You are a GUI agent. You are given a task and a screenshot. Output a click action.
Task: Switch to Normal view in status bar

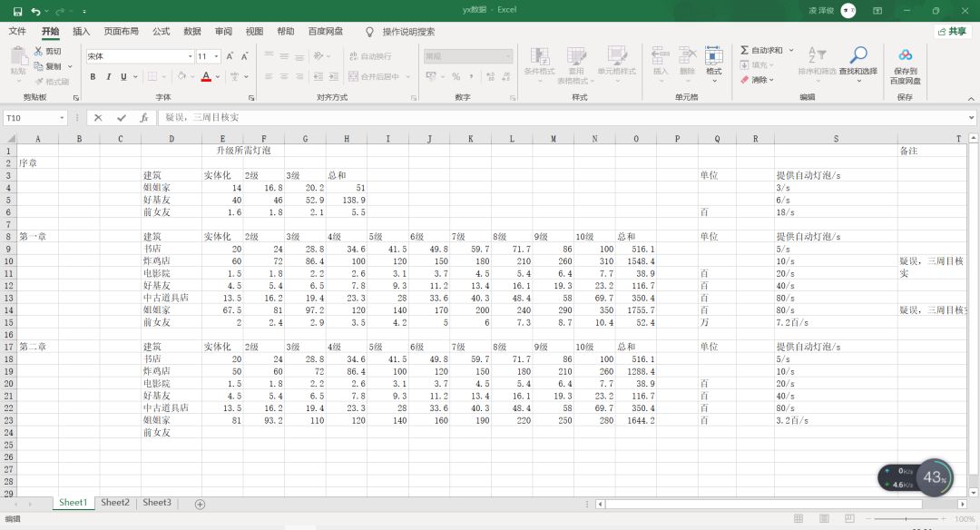pyautogui.click(x=799, y=519)
